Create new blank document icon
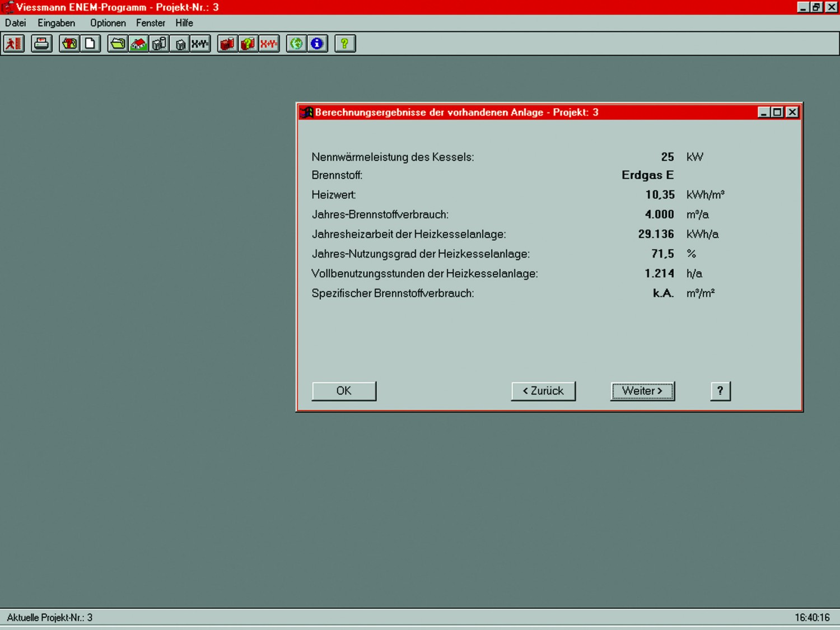 90,44
